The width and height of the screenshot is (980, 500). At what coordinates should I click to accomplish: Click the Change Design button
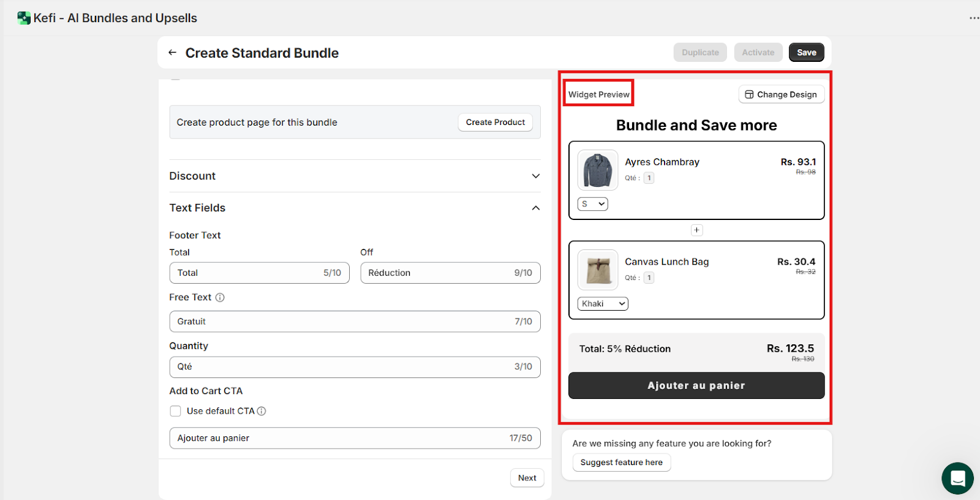[781, 94]
